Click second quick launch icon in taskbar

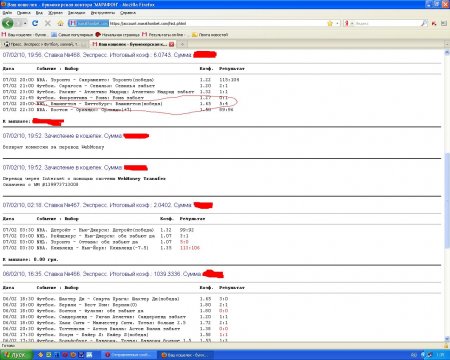pos(49,355)
